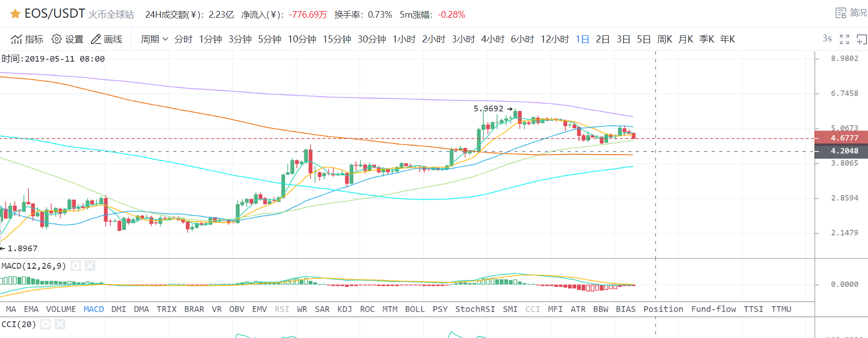Click the 4.6777 current price label
Viewport: 868px width, 338px height.
point(844,138)
